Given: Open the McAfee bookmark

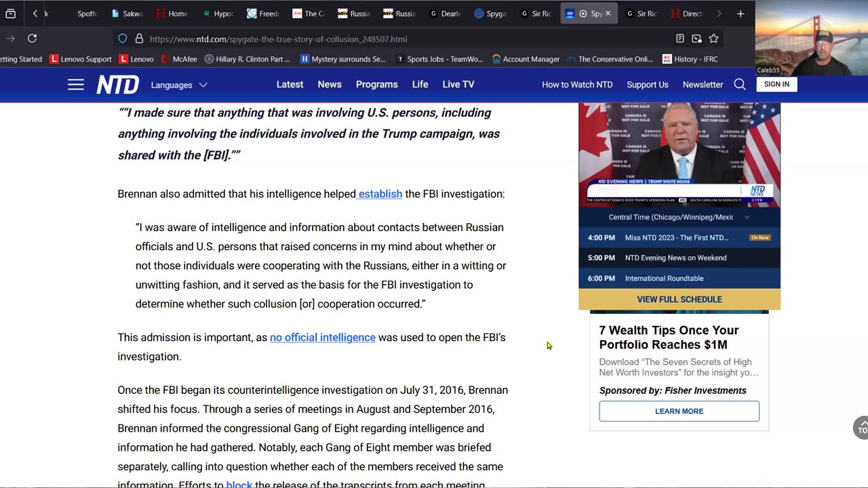Looking at the screenshot, I should point(179,59).
